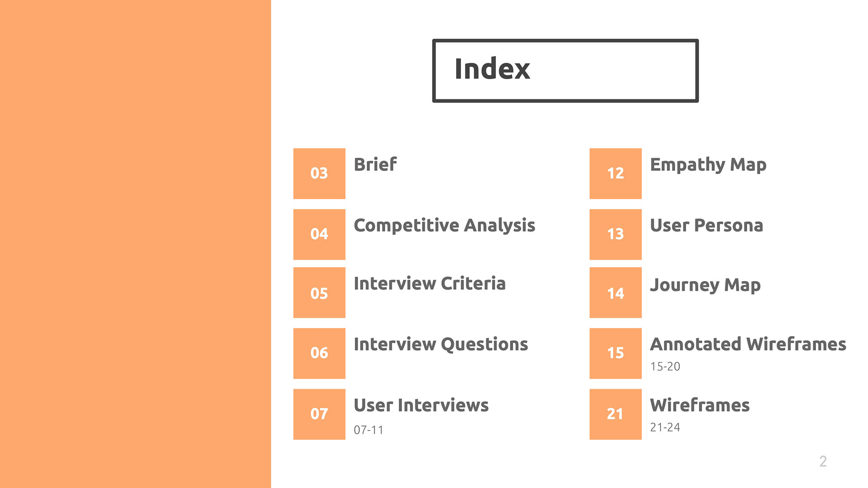Open the Empathy Map entry

pos(708,165)
